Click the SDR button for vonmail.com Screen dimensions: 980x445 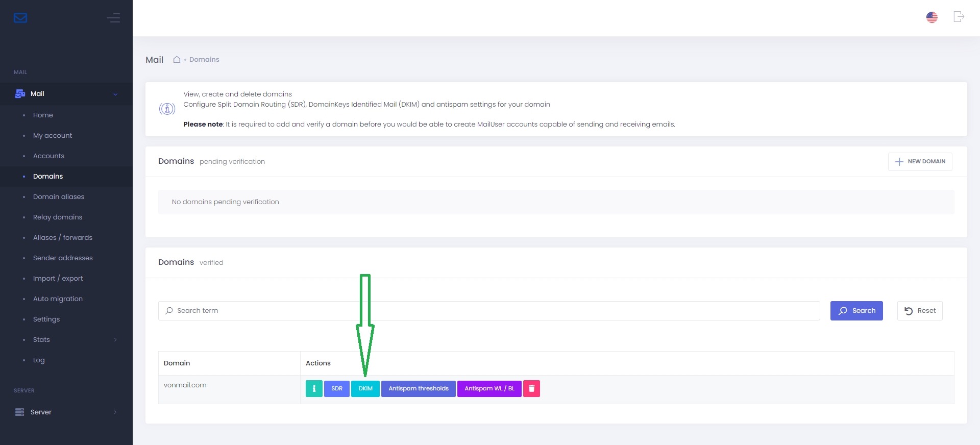pos(337,388)
